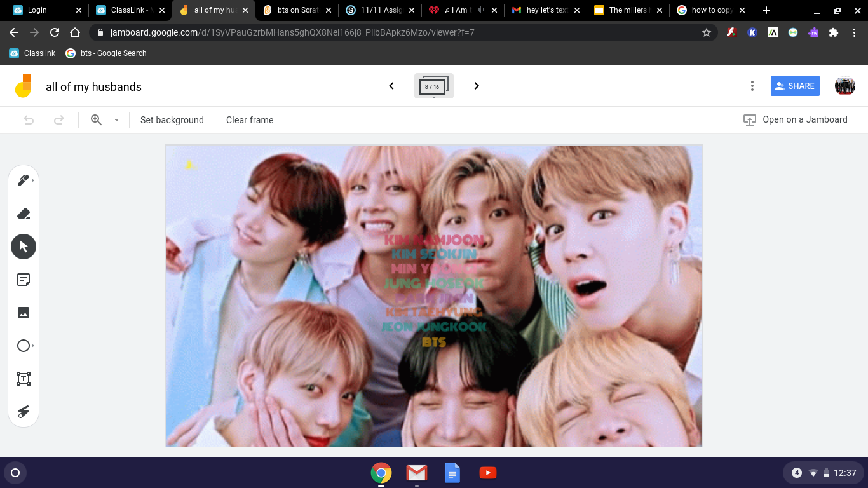Screen dimensions: 868x488
Task: Add a sticky note
Action: click(x=24, y=280)
